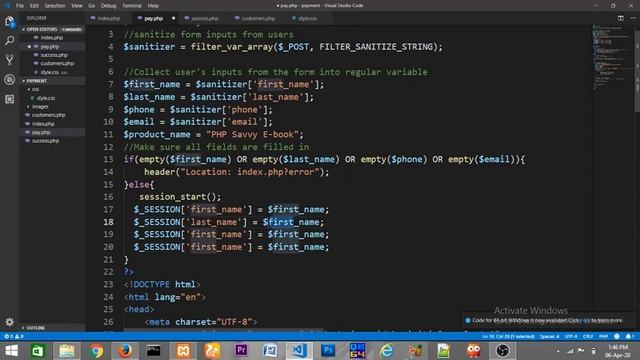Change the UTF-8 encoding in status bar

click(x=571, y=336)
